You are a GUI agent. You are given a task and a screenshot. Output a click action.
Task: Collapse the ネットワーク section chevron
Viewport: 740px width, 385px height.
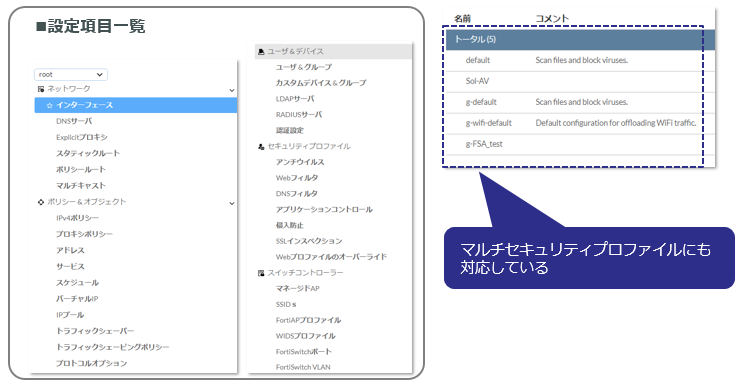coord(232,90)
